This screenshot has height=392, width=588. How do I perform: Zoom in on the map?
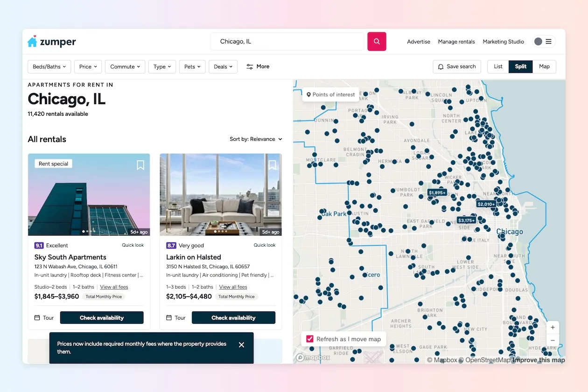553,328
